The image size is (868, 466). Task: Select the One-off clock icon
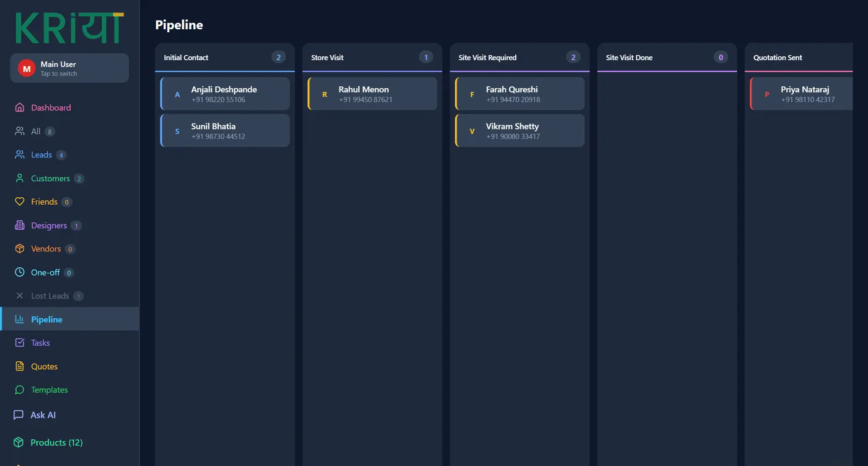pyautogui.click(x=19, y=272)
